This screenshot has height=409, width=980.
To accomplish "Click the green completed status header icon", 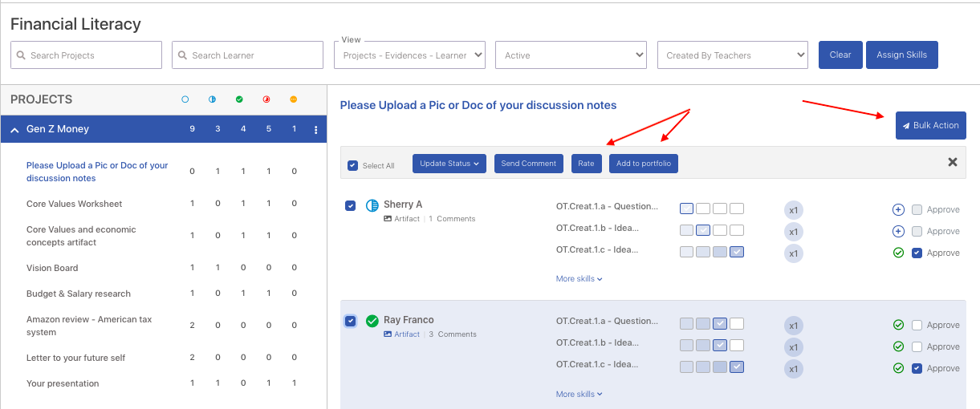I will tap(239, 99).
